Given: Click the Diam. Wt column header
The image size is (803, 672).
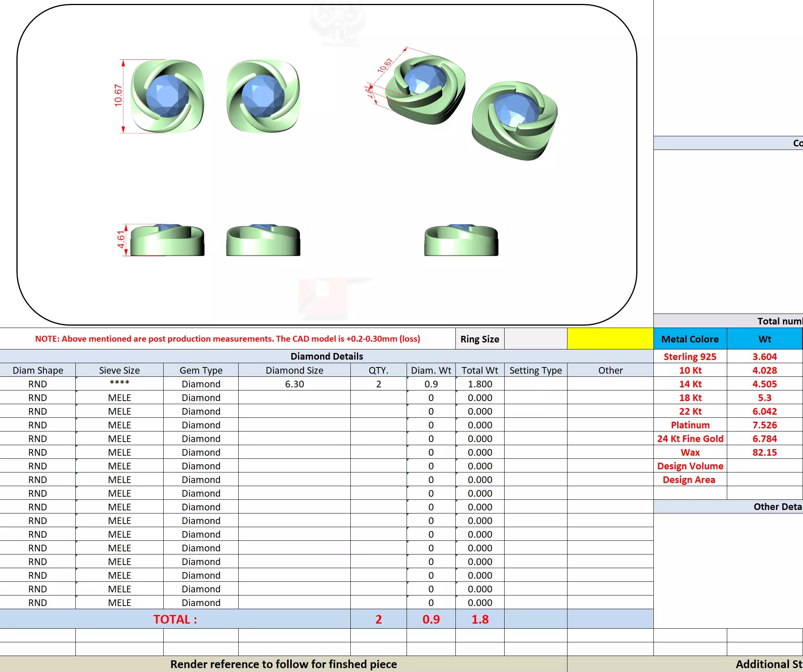Looking at the screenshot, I should [431, 370].
